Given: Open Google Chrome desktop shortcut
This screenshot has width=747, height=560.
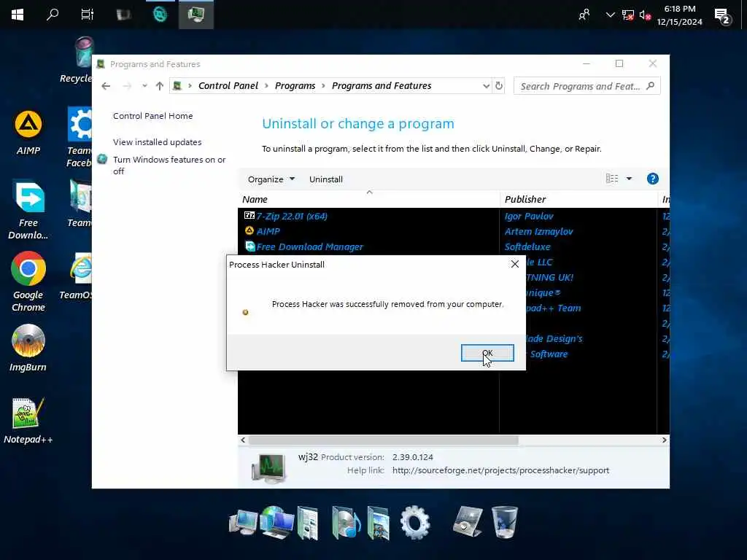Looking at the screenshot, I should click(28, 282).
